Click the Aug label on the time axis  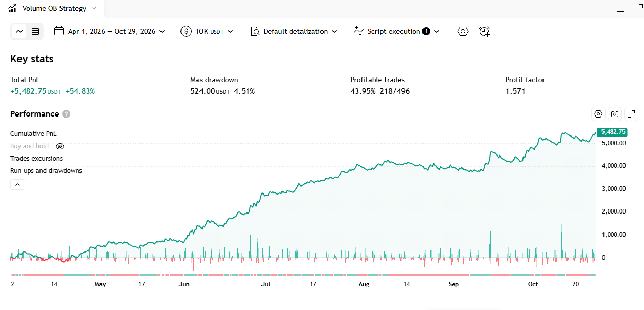click(x=364, y=284)
